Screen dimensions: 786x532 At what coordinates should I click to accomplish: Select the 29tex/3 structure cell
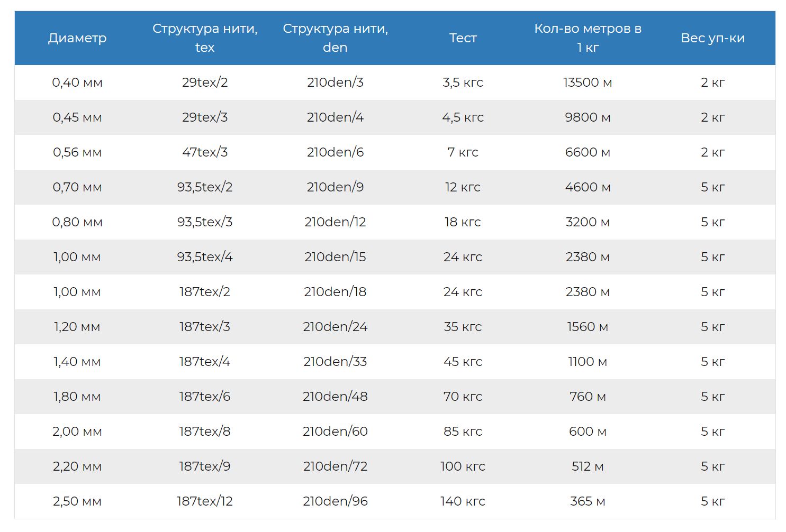pos(205,117)
